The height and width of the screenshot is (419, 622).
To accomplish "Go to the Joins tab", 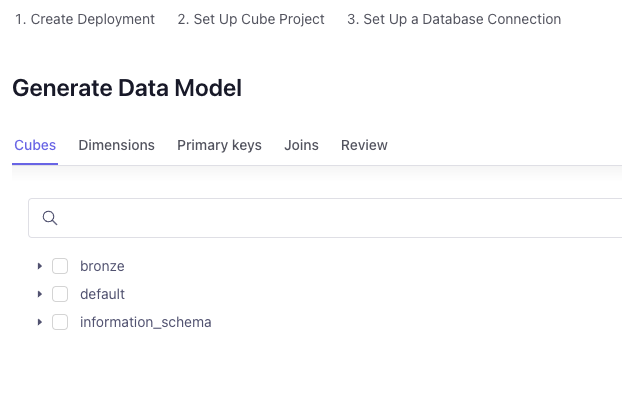I will point(301,145).
